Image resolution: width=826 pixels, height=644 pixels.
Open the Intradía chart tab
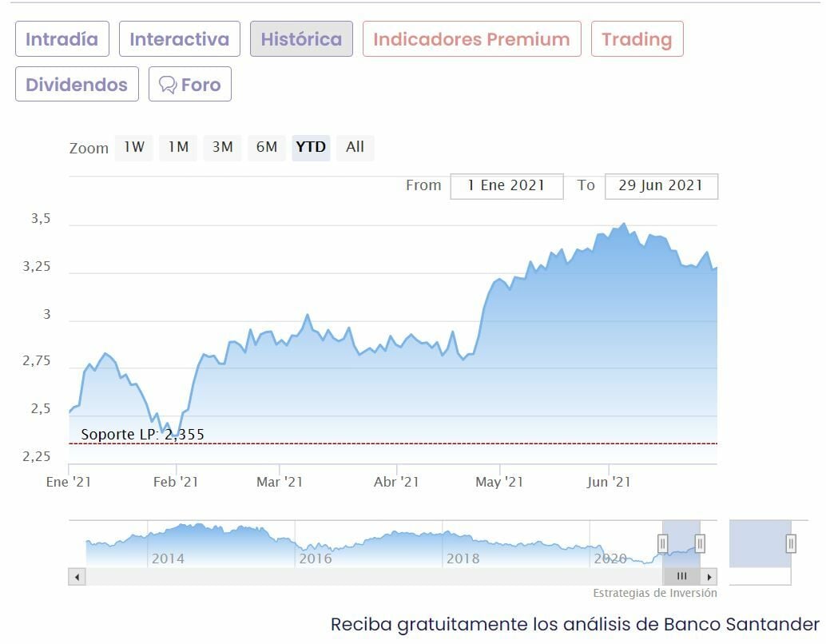point(62,39)
